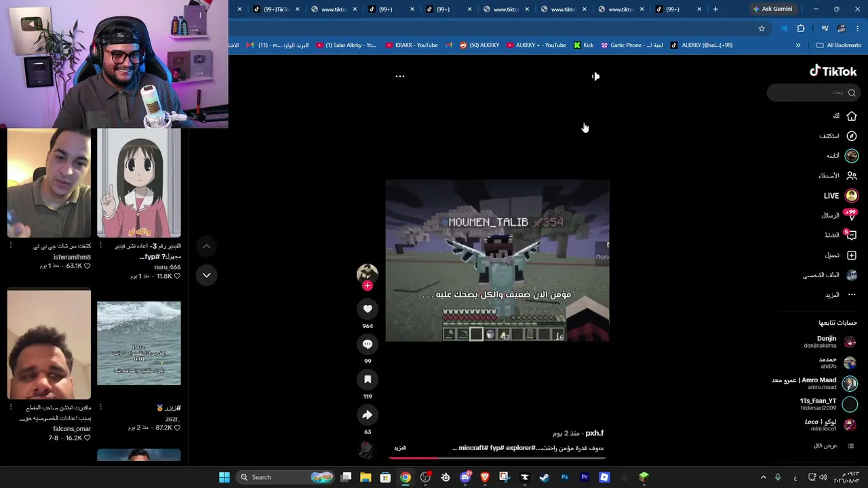Click the Windows taskbar Search box

click(285, 477)
